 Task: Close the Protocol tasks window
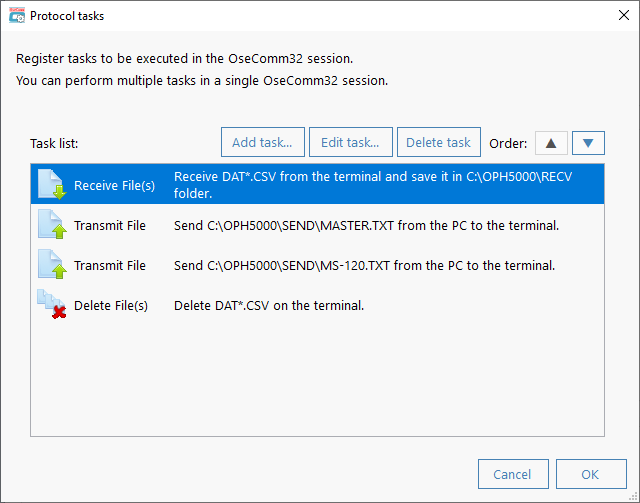tap(624, 16)
